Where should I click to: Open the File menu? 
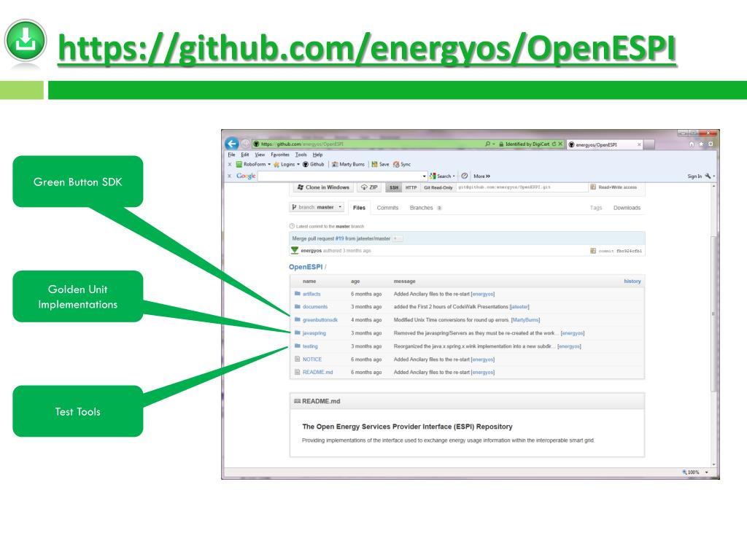click(231, 155)
